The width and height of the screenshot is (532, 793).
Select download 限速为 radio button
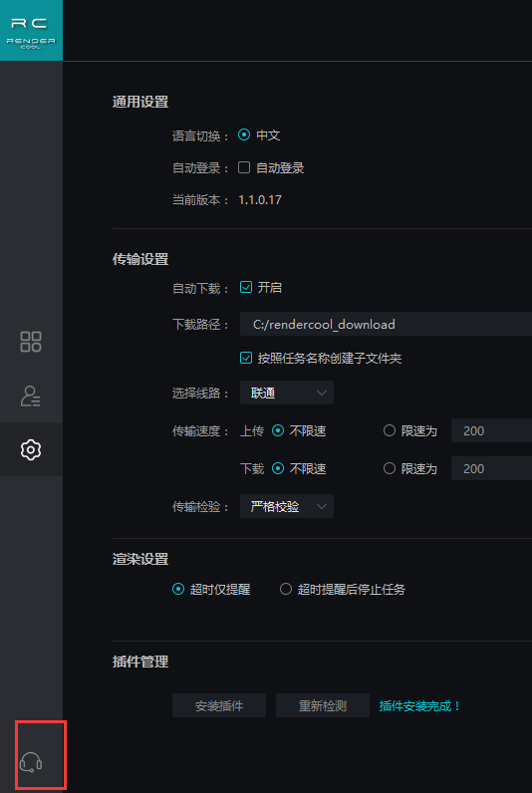coord(390,469)
